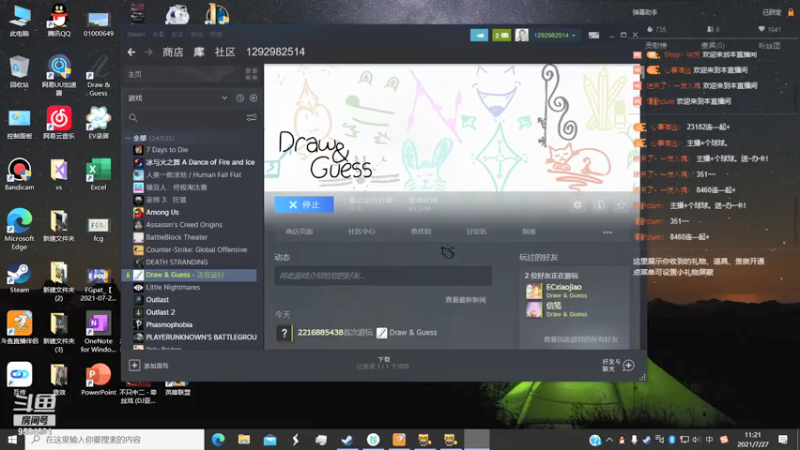Show hidden system tray icons chevron
Image resolution: width=800 pixels, height=450 pixels.
[x=609, y=439]
